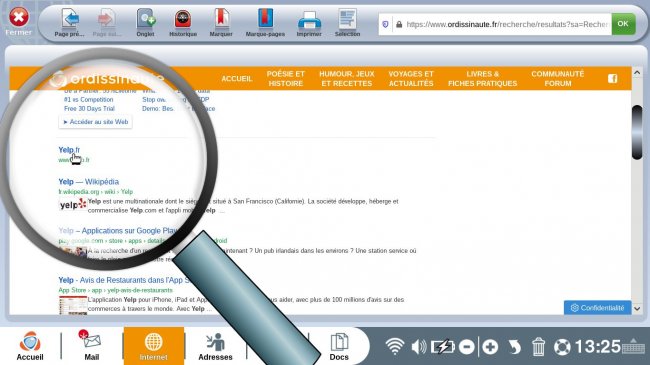Open help with the lifebuoy icon

(x=562, y=347)
